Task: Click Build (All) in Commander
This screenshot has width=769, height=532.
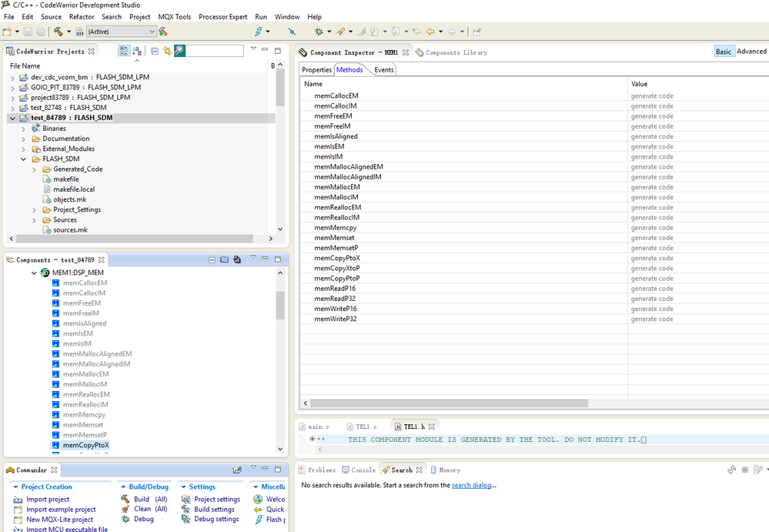Action: click(x=151, y=499)
